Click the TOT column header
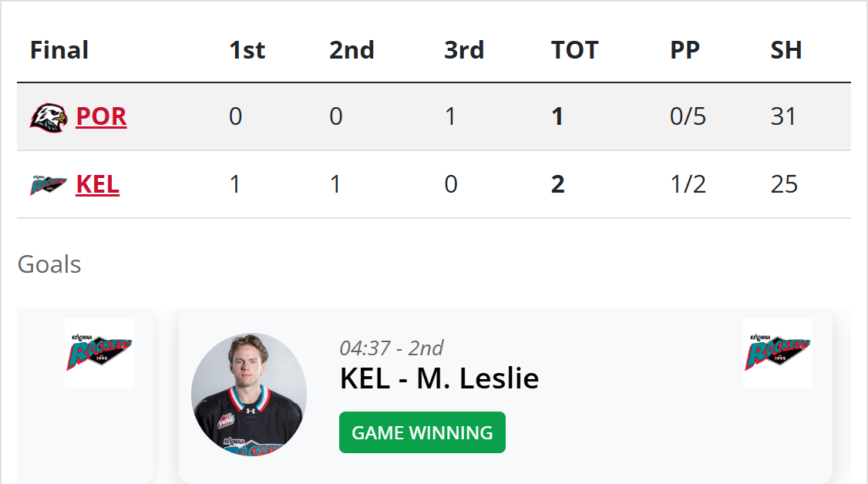The image size is (868, 484). pyautogui.click(x=574, y=50)
